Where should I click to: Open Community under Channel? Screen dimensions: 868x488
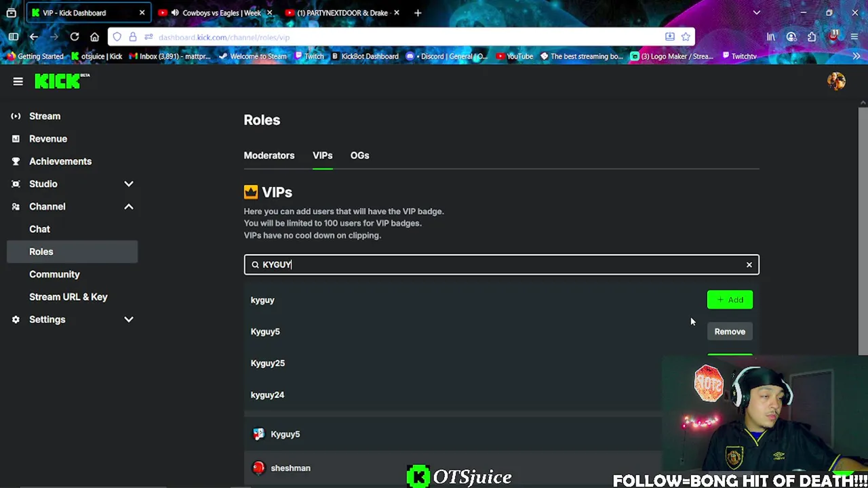54,274
